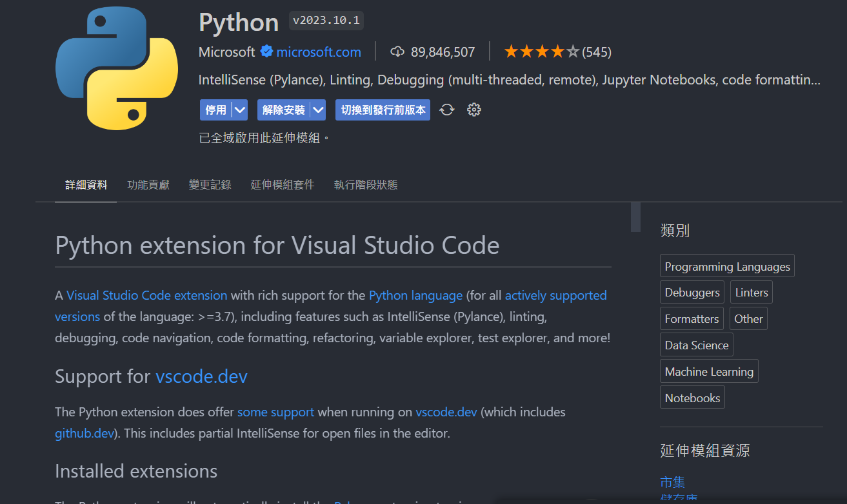The image size is (847, 504).
Task: Click the Programming Languages category tag
Action: 727,266
